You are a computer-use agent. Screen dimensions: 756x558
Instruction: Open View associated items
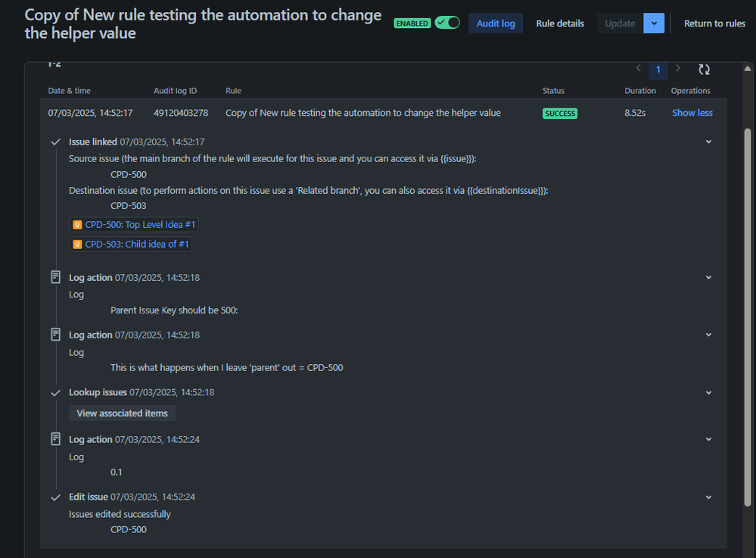121,413
